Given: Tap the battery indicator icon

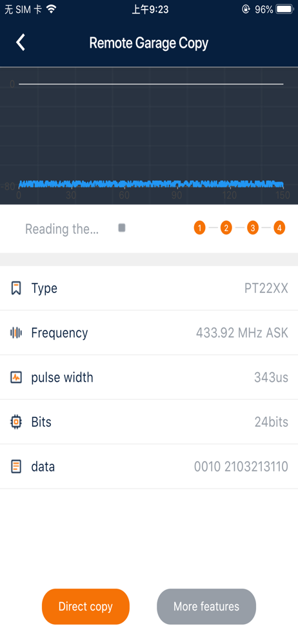Looking at the screenshot, I should coord(284,9).
